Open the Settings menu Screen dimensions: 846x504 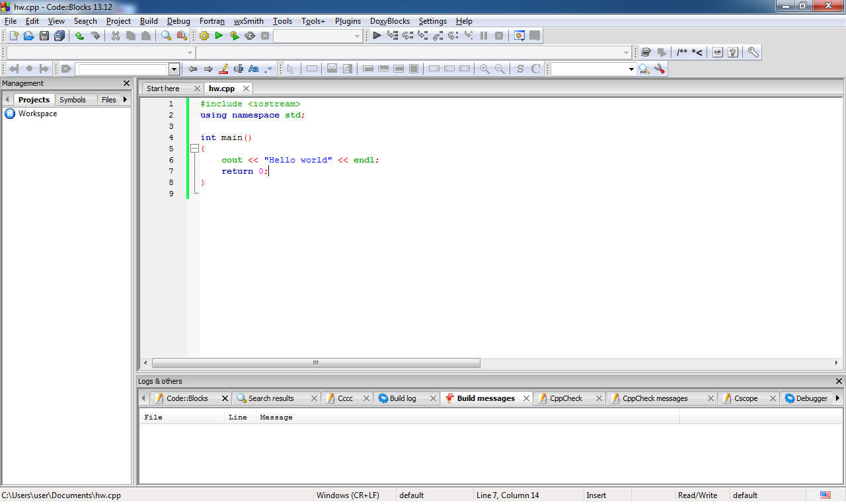point(432,21)
